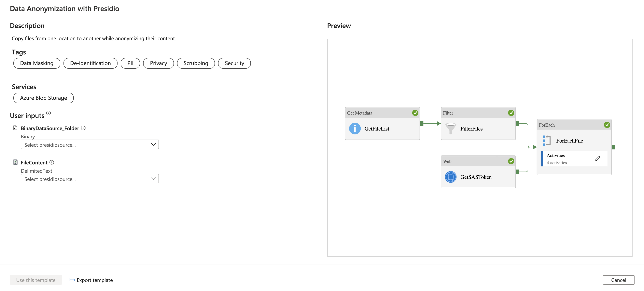The height and width of the screenshot is (291, 644).
Task: Open the DelimitedText presidiosource dropdown
Action: [x=90, y=179]
